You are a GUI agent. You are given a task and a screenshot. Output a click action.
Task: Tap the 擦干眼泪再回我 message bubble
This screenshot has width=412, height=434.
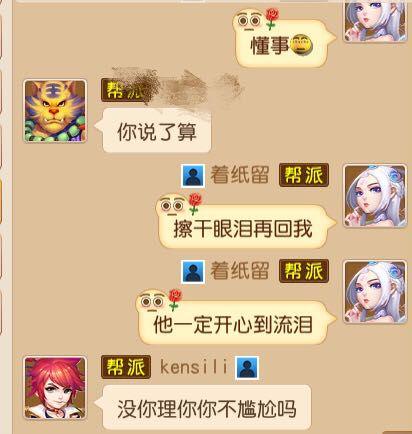point(243,227)
